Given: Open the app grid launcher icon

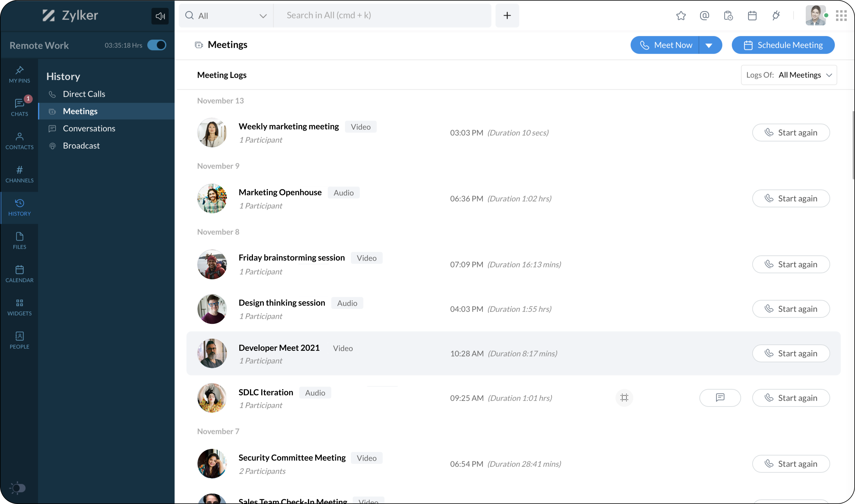Looking at the screenshot, I should click(x=841, y=16).
